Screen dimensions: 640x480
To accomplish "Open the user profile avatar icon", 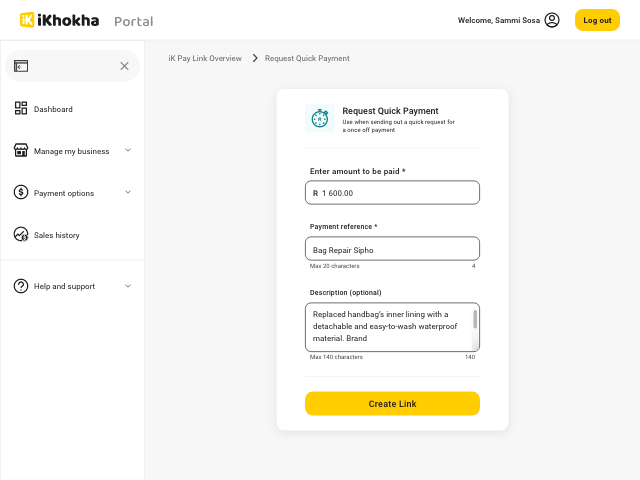I will click(x=552, y=20).
